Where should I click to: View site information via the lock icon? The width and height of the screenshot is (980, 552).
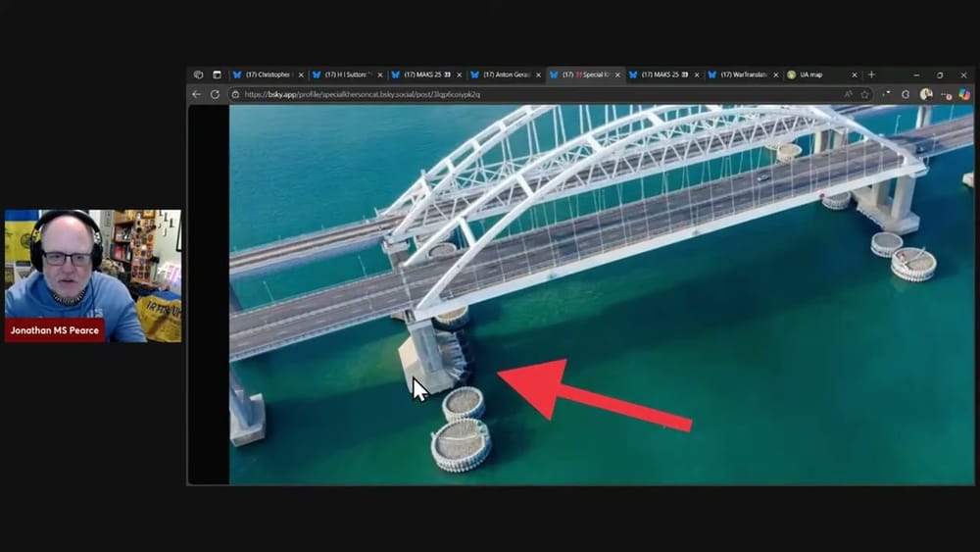(x=235, y=94)
